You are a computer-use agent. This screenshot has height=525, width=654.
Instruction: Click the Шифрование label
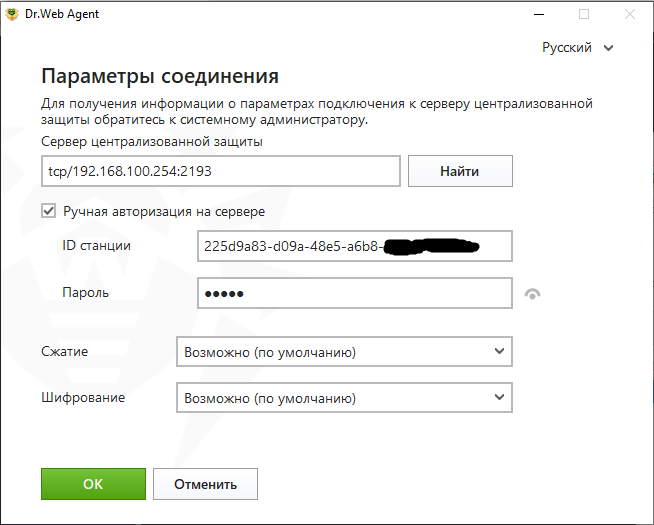[83, 397]
